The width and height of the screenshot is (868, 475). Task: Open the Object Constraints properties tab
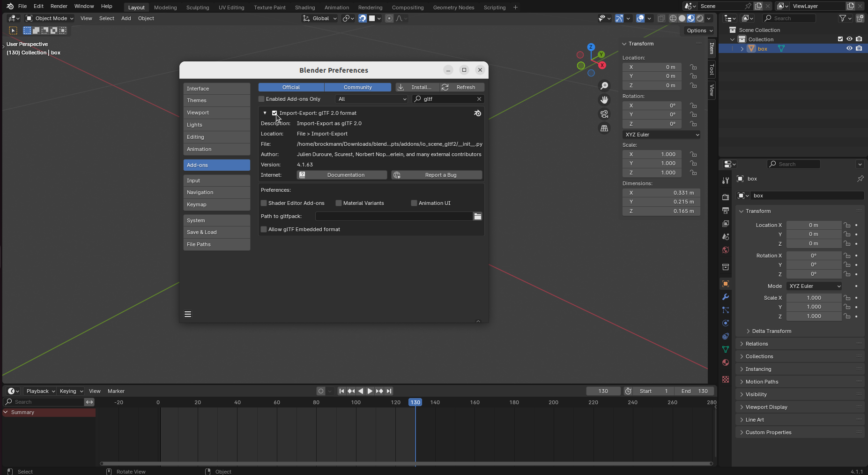[x=726, y=336]
